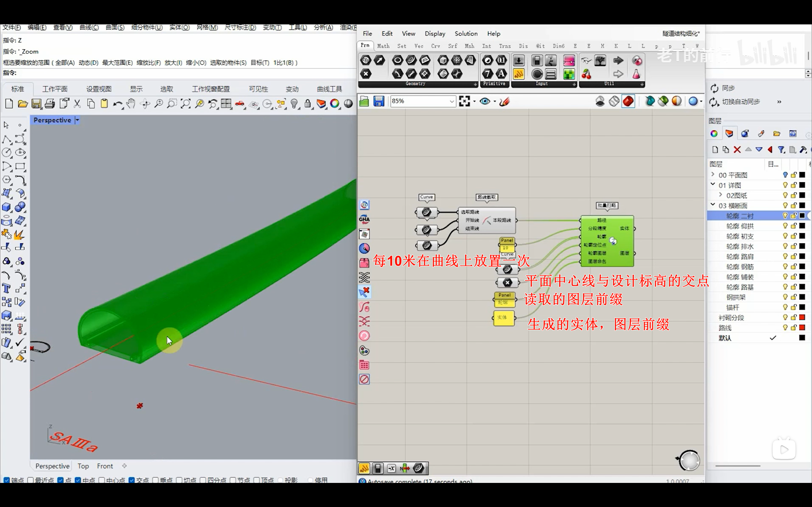Click the Zoom Extents toolbar icon

186,104
